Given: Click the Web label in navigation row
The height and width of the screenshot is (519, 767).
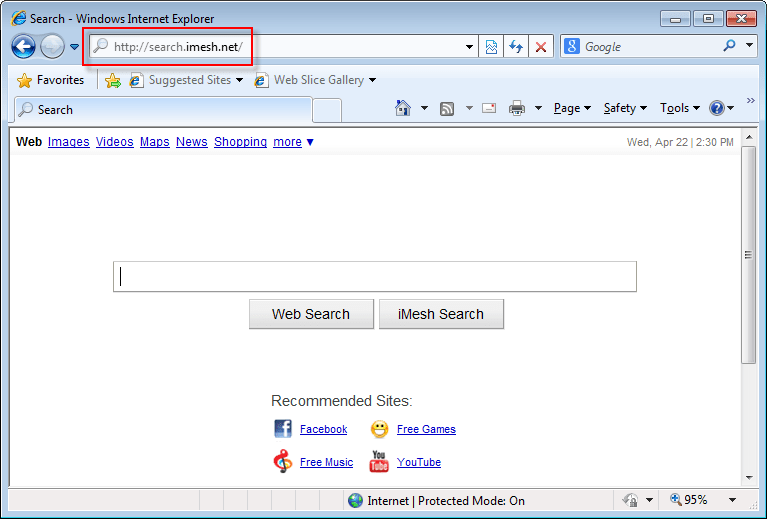Looking at the screenshot, I should click(x=29, y=142).
